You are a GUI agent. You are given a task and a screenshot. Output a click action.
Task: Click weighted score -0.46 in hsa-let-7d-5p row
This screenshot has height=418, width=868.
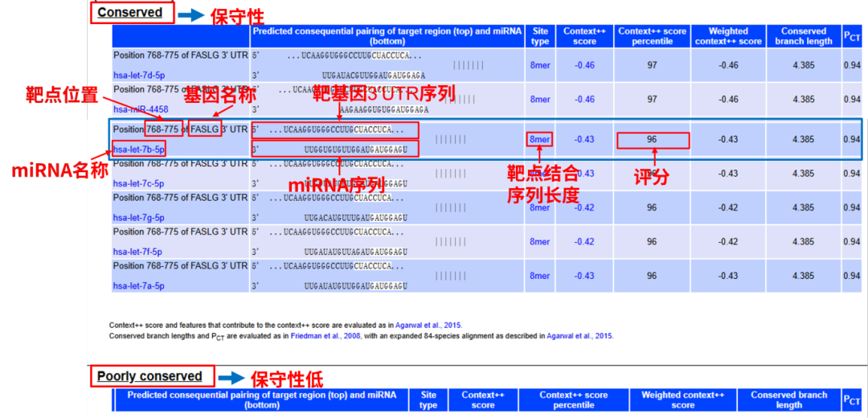(728, 65)
